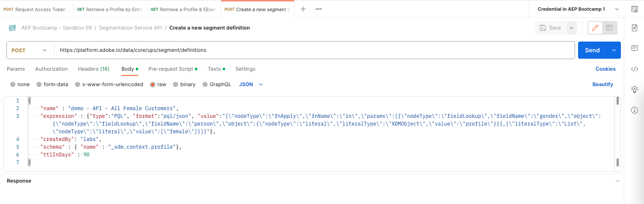
Task: Open the request info icon
Action: pos(635,110)
